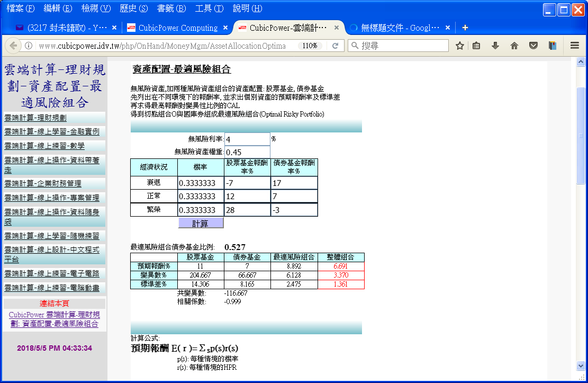Click the search magnifier icon

(355, 46)
